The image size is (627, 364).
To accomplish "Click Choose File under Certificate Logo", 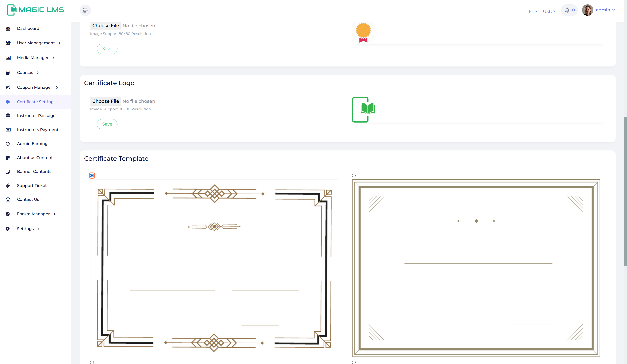I will click(x=105, y=101).
